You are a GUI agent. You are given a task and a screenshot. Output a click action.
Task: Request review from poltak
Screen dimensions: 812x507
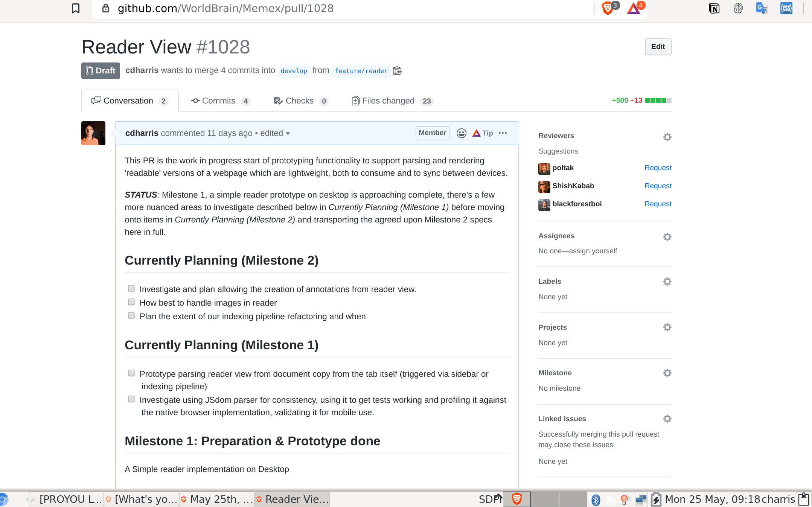(658, 168)
